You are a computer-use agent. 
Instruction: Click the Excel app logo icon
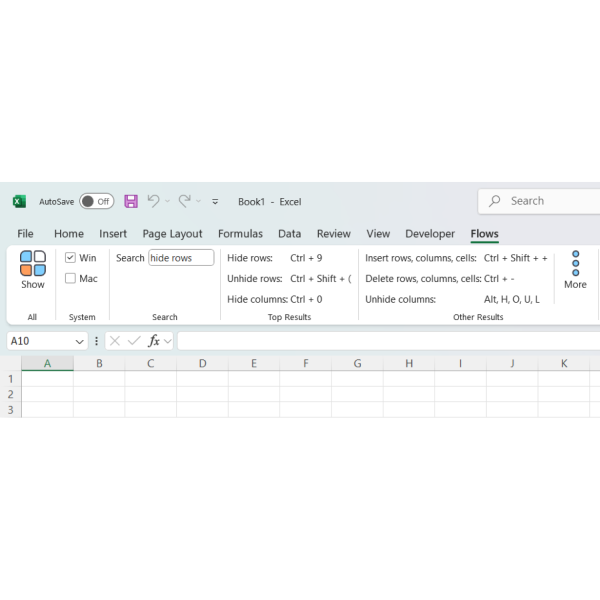(x=19, y=201)
